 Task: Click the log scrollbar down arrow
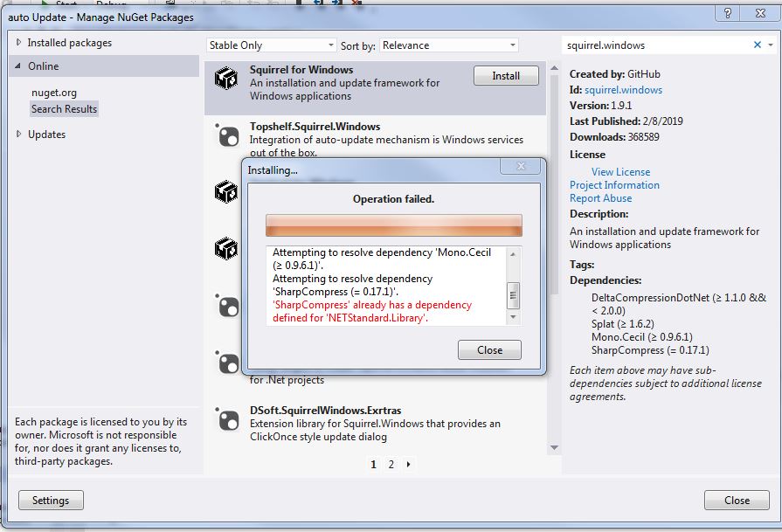tap(513, 317)
